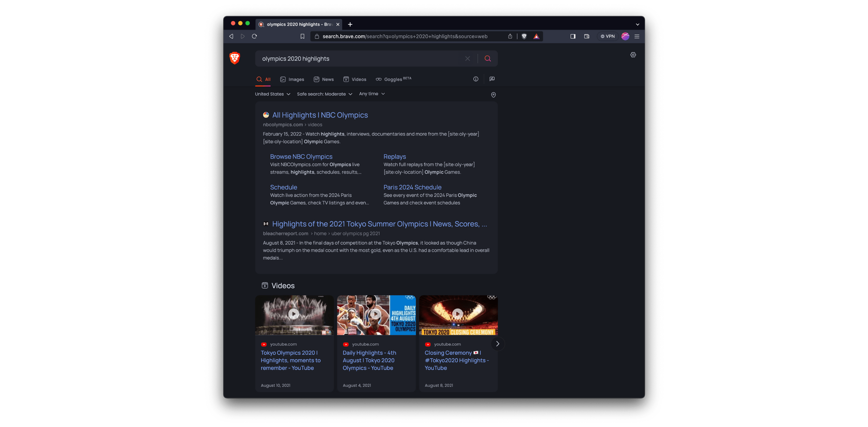Open Safe search: Moderate dropdown

324,94
